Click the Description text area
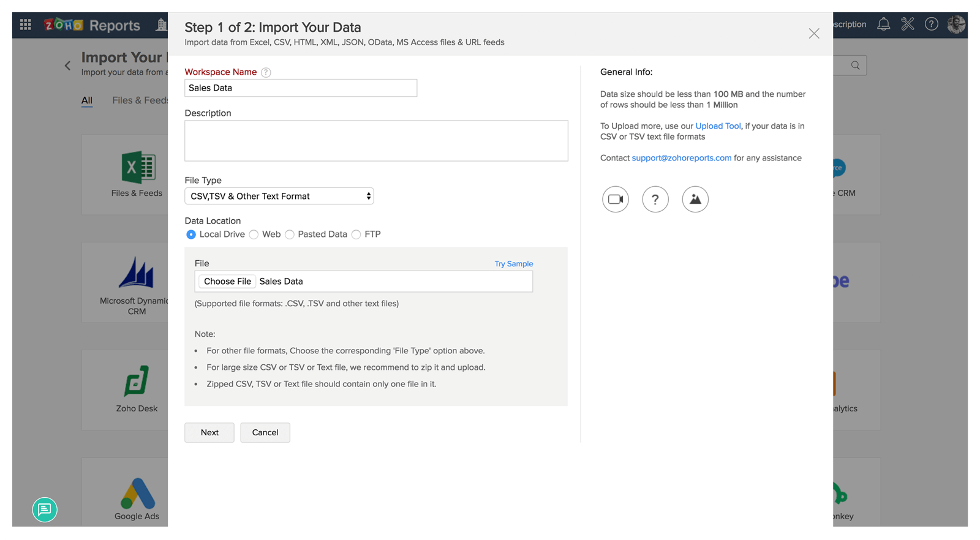This screenshot has width=980, height=540. click(376, 141)
